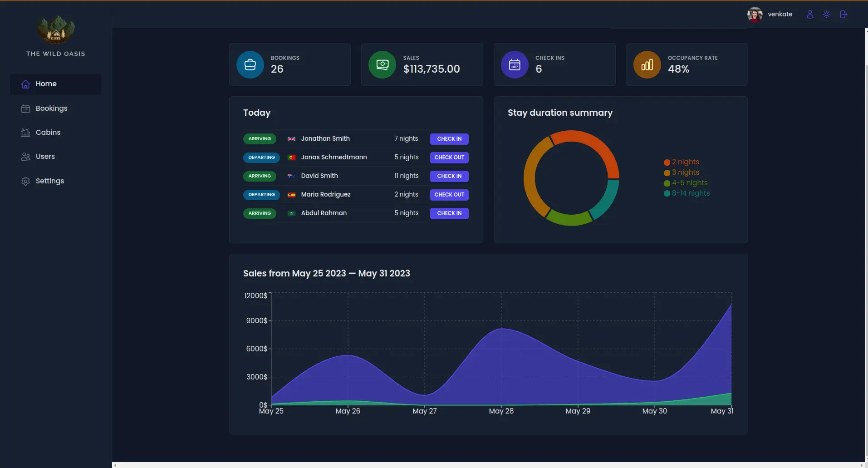This screenshot has height=468, width=868.
Task: Click the occupancy rate chart icon
Action: click(x=647, y=65)
